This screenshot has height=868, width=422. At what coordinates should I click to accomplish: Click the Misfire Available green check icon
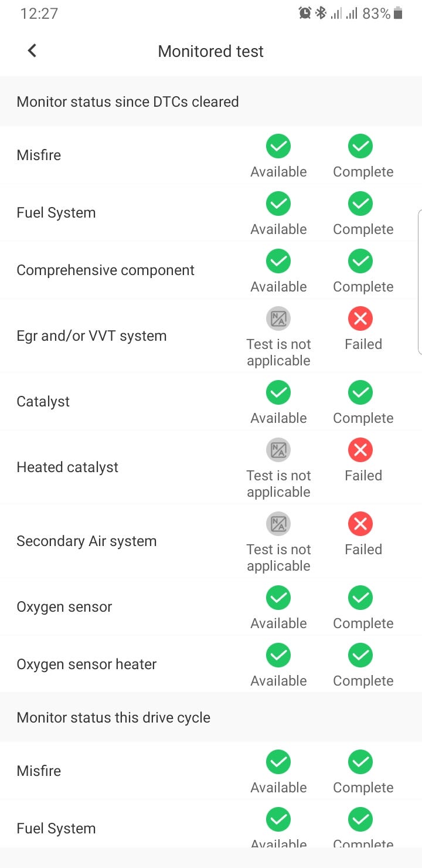(278, 147)
